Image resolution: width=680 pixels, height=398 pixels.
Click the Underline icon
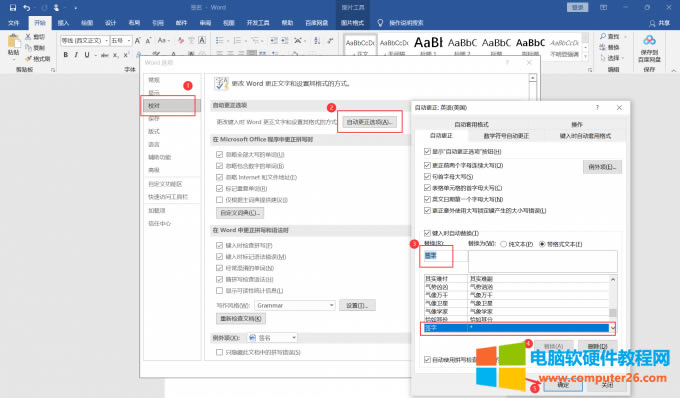pos(87,55)
